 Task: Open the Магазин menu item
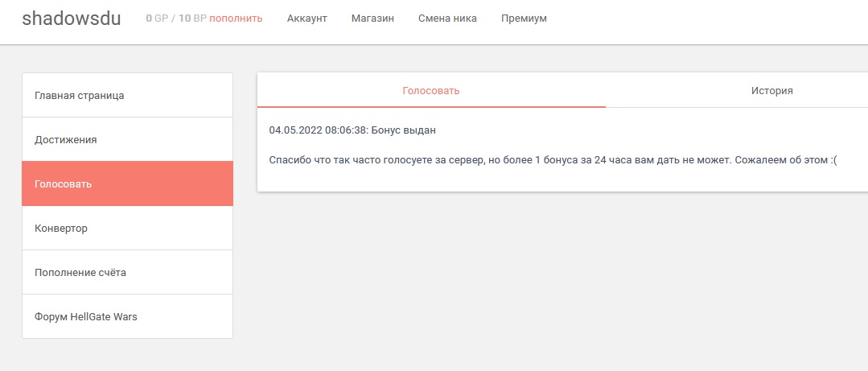[372, 19]
